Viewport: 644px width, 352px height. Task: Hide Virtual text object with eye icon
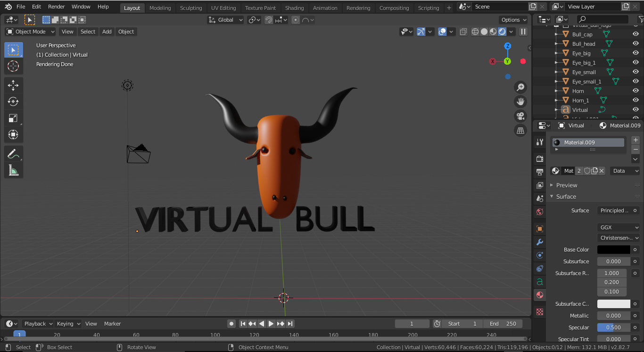coord(636,110)
